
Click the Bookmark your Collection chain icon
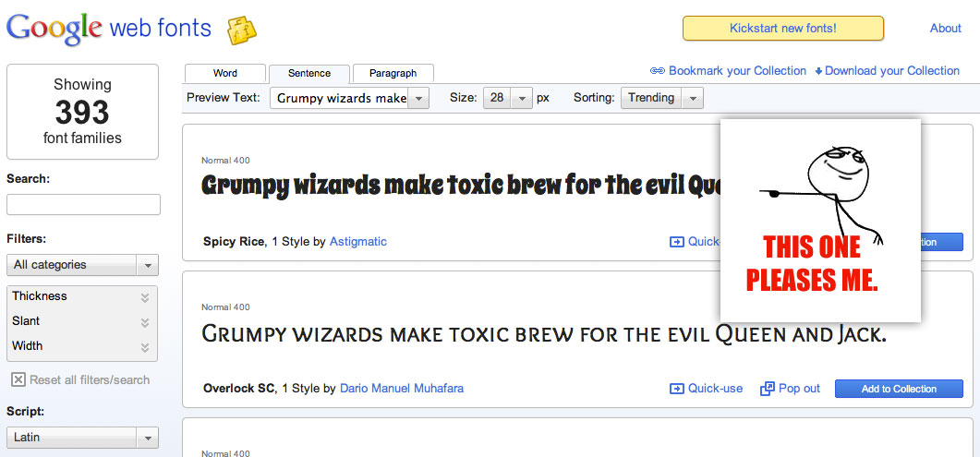(657, 71)
